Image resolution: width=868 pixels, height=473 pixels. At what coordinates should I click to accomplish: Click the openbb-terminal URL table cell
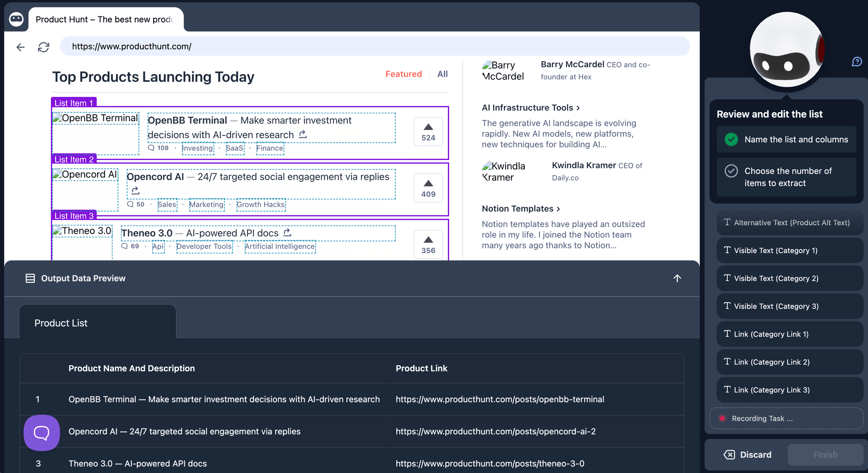pos(500,399)
